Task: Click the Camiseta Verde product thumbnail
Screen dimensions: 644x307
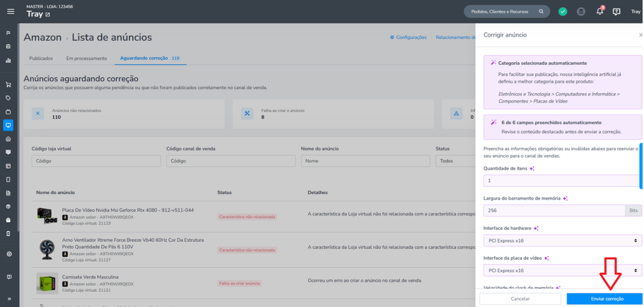Action: 47,283
